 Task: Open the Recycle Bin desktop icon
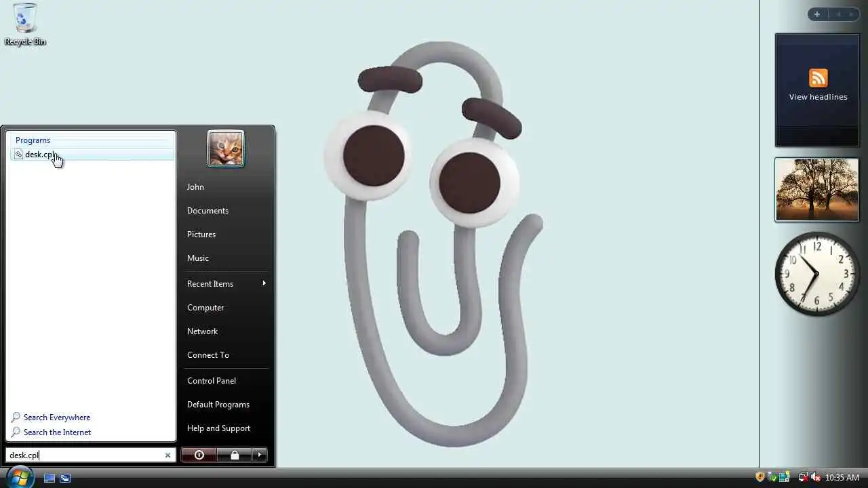tap(25, 24)
